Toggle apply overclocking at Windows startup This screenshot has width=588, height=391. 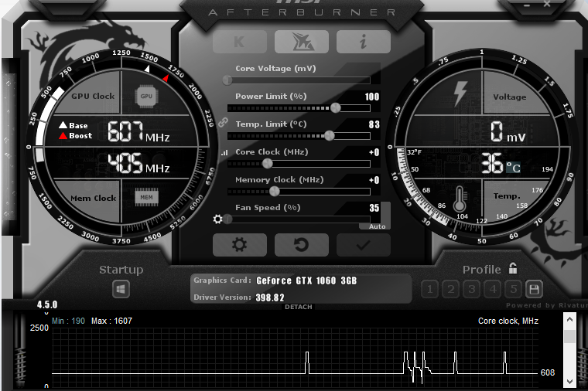click(x=121, y=289)
